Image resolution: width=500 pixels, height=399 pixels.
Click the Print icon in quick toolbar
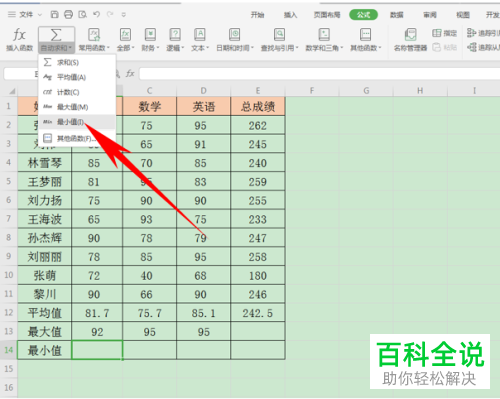(x=68, y=14)
